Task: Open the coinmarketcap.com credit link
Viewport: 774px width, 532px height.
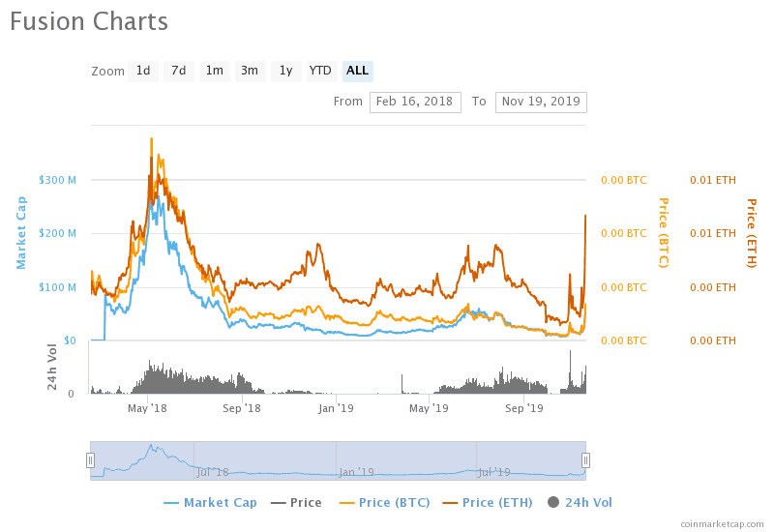Action: coord(722,524)
